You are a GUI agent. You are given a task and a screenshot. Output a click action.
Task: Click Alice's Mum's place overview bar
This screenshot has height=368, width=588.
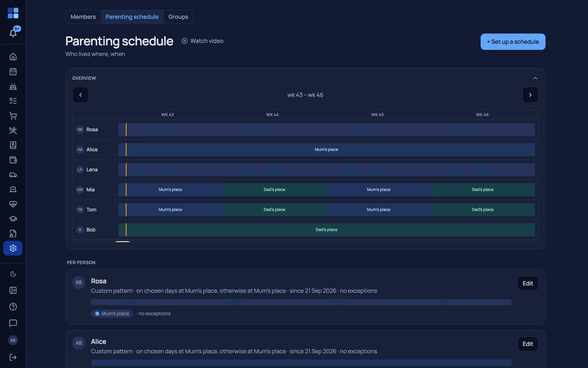(x=326, y=150)
